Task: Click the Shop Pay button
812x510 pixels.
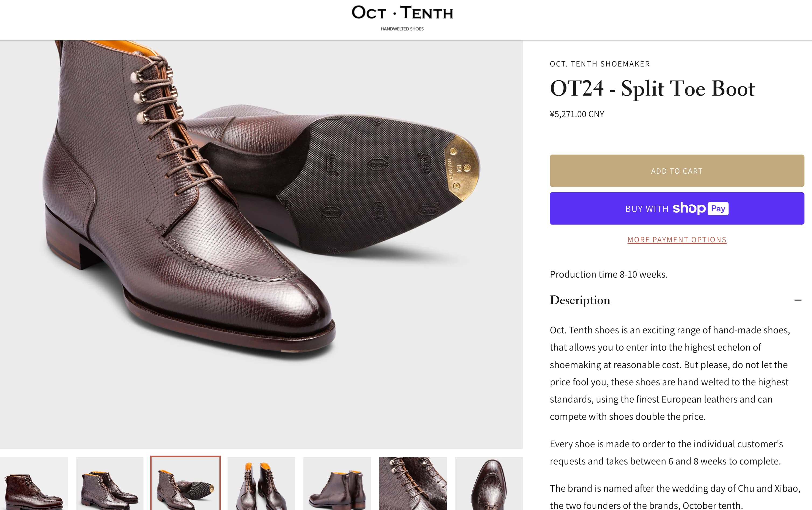Action: click(676, 208)
